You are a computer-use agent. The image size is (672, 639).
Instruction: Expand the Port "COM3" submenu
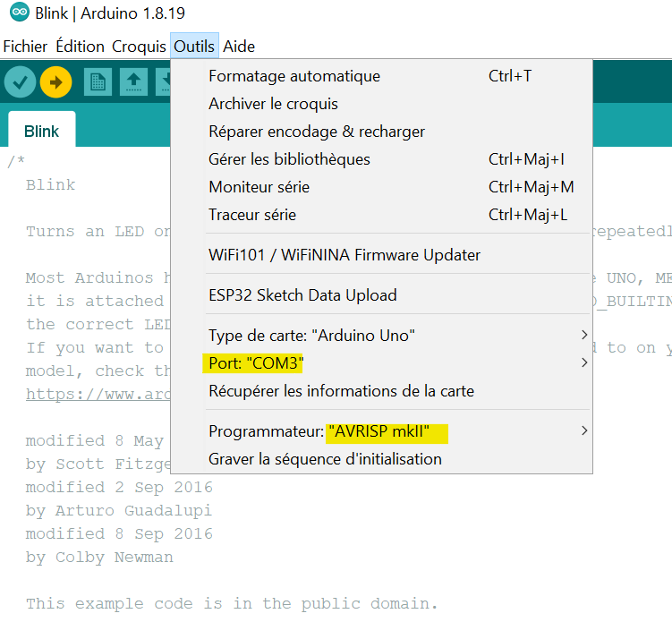click(x=381, y=363)
